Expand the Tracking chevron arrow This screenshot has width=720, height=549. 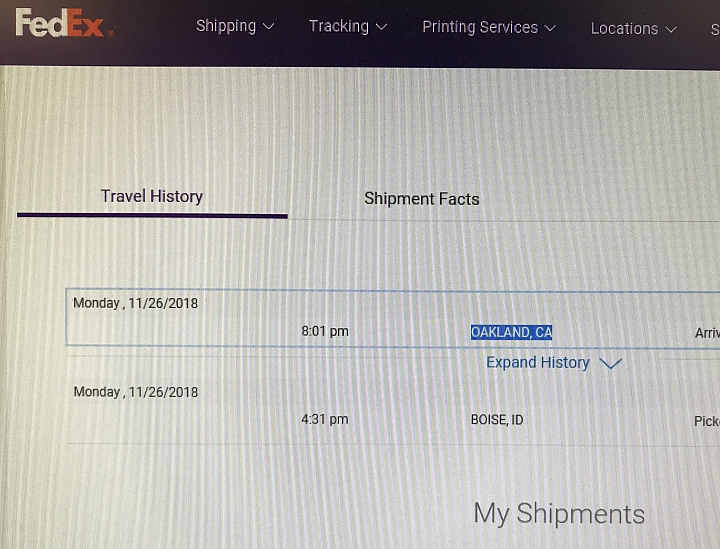(382, 27)
